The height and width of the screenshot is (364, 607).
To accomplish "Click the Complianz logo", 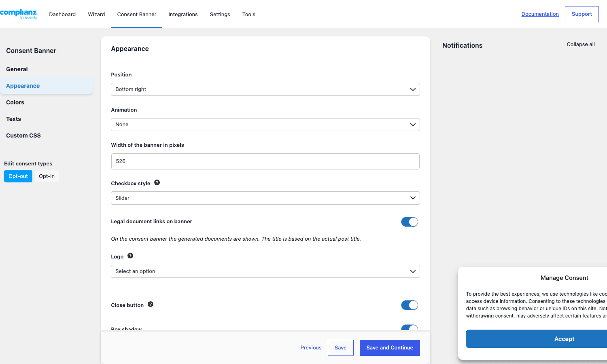I will tap(19, 14).
